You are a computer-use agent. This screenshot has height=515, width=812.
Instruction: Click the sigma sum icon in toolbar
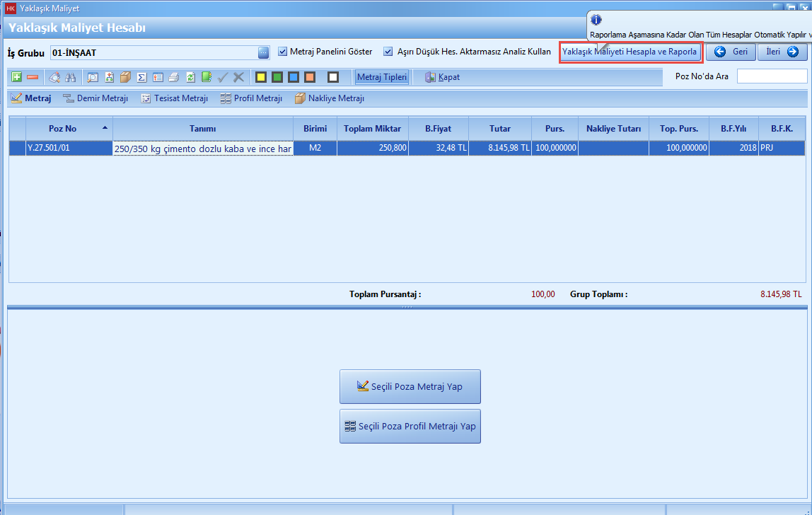click(x=141, y=77)
